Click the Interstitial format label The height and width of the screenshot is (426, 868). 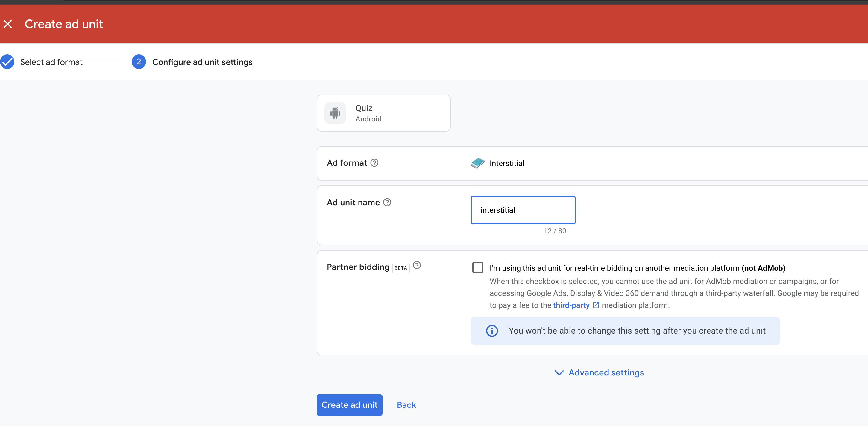point(507,163)
